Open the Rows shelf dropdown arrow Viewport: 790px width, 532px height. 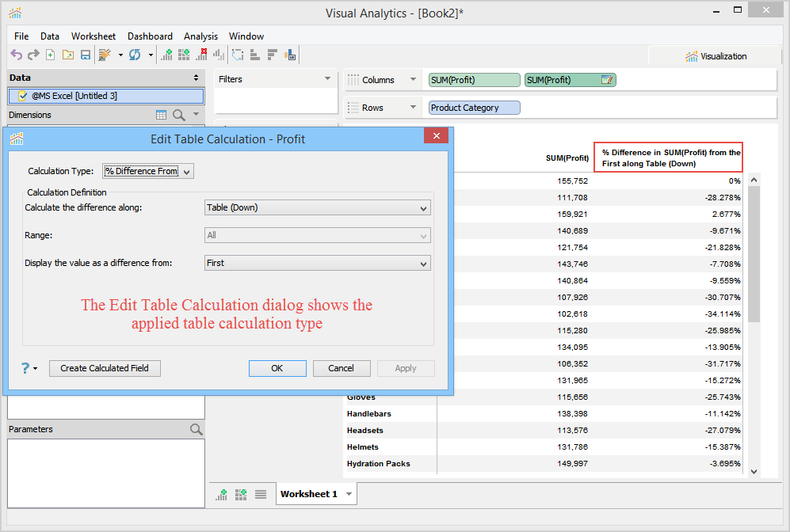[413, 107]
